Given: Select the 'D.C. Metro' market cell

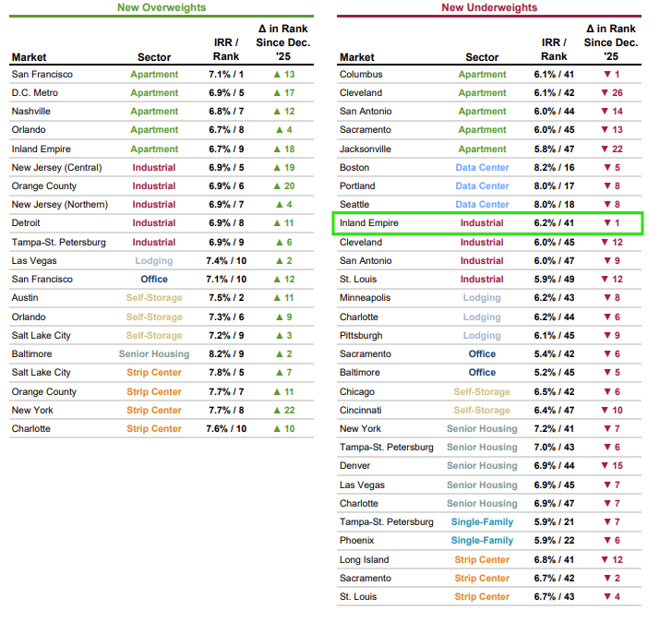Looking at the screenshot, I should coord(35,92).
